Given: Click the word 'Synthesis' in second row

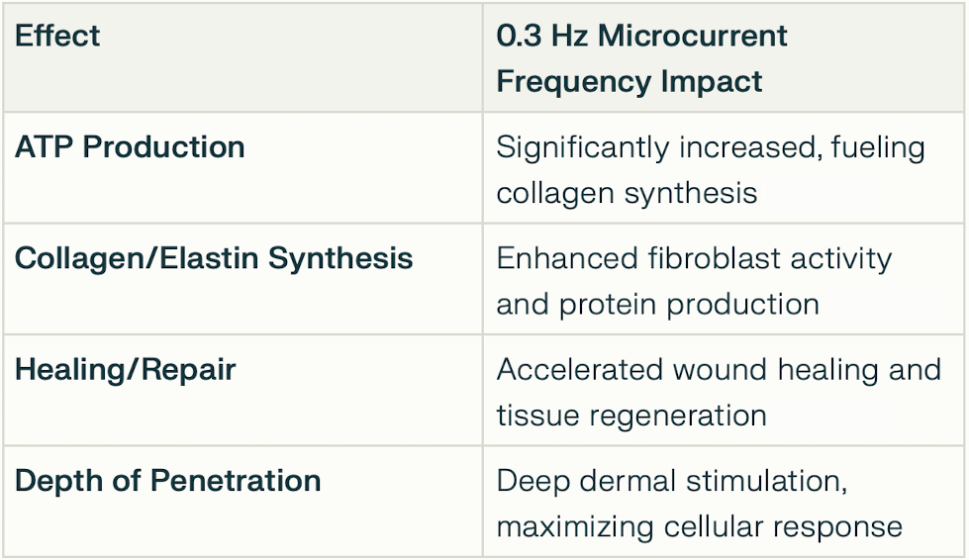Looking at the screenshot, I should [x=340, y=260].
